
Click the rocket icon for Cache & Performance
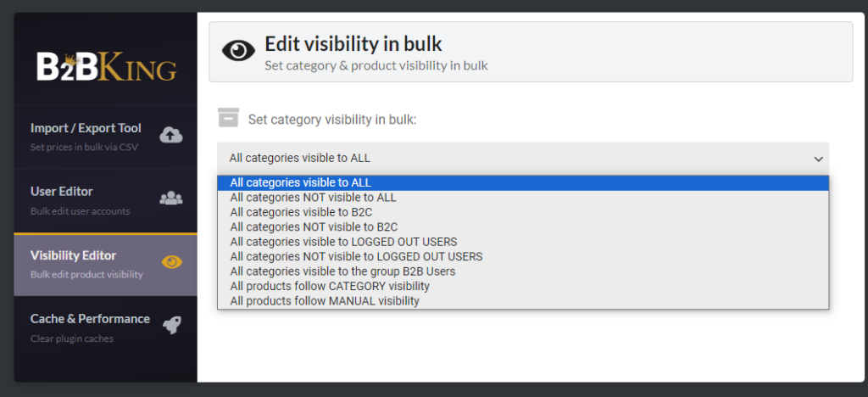click(171, 325)
